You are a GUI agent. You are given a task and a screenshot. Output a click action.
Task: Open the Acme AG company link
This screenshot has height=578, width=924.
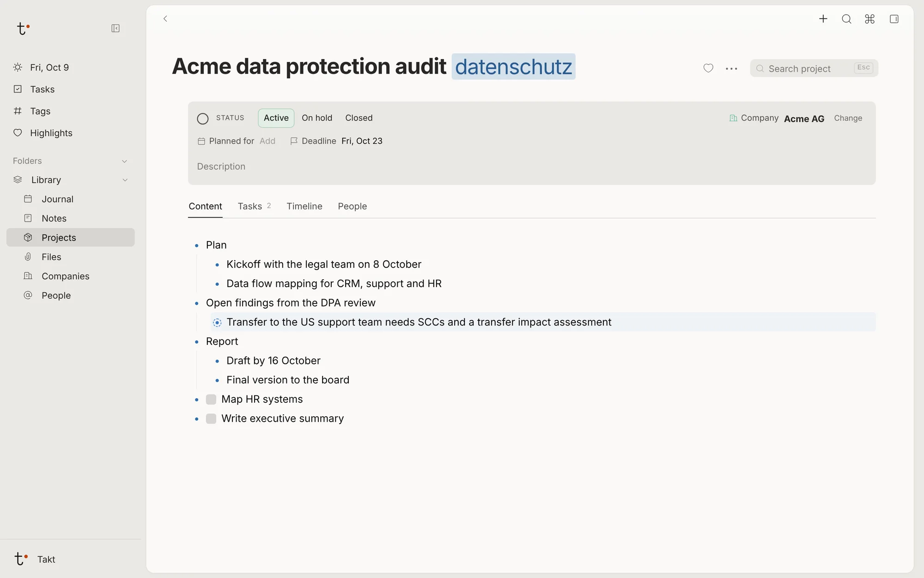click(x=804, y=119)
